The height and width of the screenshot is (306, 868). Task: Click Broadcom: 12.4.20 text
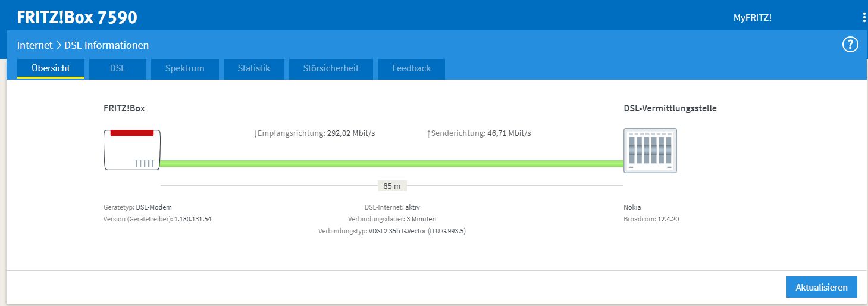[x=651, y=219]
